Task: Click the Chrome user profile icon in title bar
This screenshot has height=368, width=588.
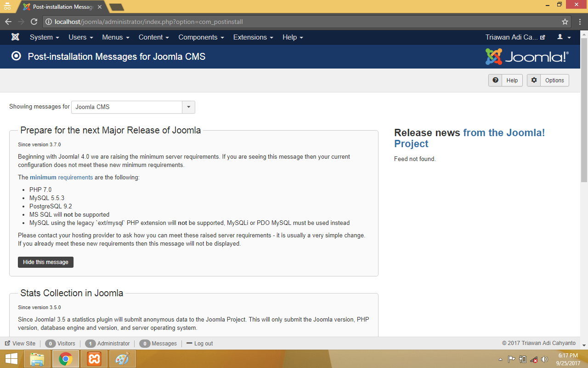Action: pos(7,6)
